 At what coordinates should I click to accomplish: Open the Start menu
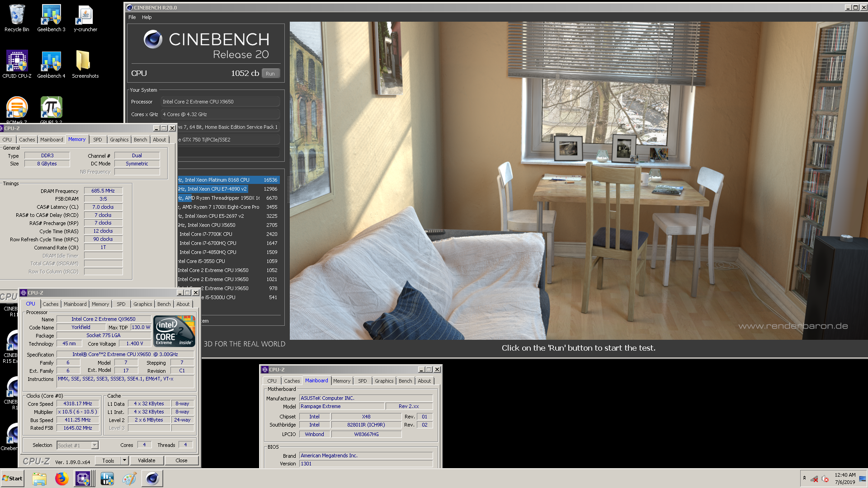[13, 479]
